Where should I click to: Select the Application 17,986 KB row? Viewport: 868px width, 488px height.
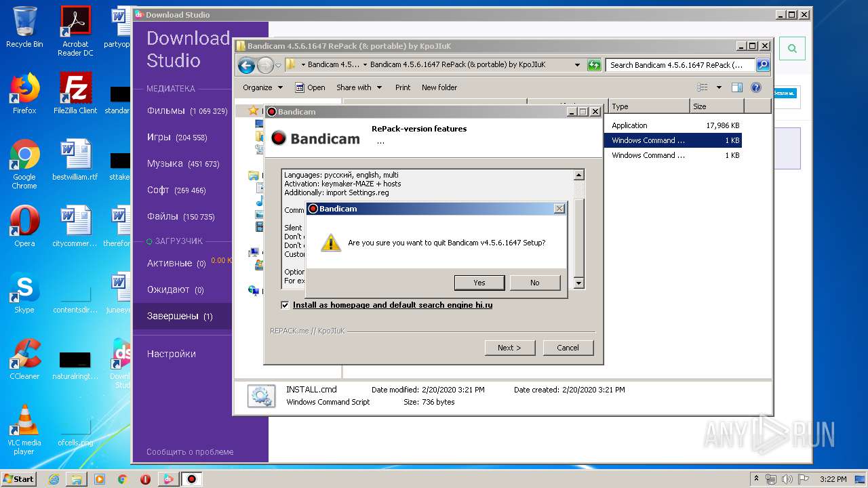coord(674,125)
